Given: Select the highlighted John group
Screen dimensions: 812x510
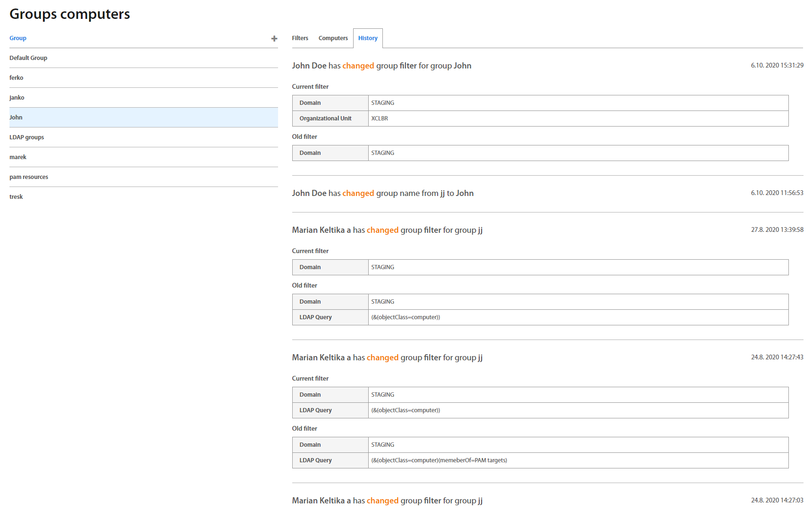Looking at the screenshot, I should (16, 118).
